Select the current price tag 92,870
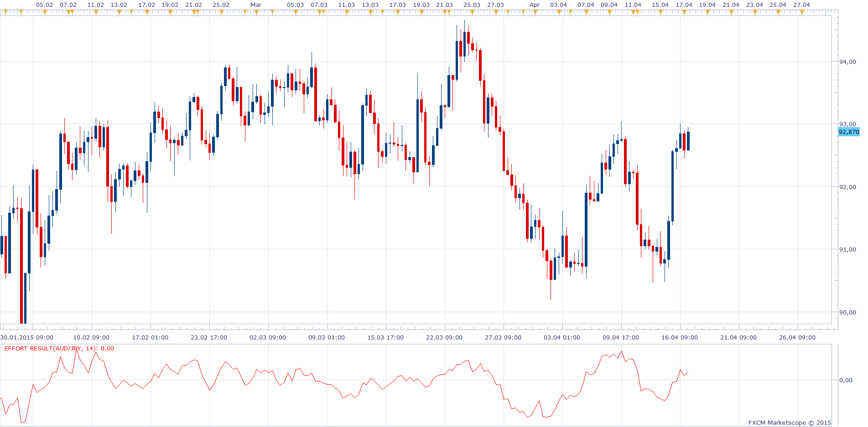The image size is (868, 427). tap(849, 132)
